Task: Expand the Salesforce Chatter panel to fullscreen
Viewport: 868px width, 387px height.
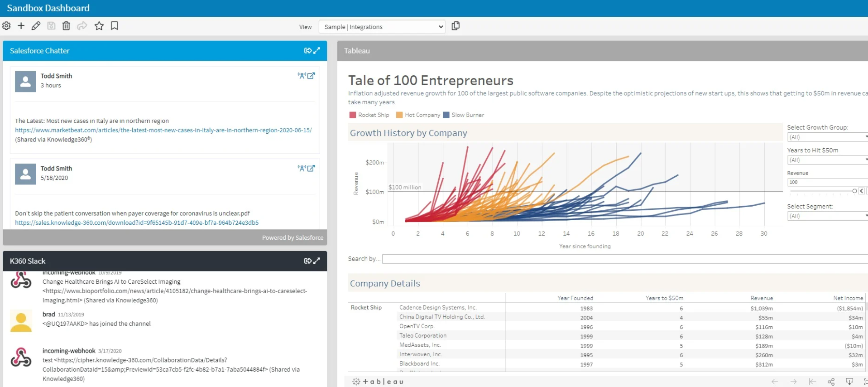Action: (317, 51)
